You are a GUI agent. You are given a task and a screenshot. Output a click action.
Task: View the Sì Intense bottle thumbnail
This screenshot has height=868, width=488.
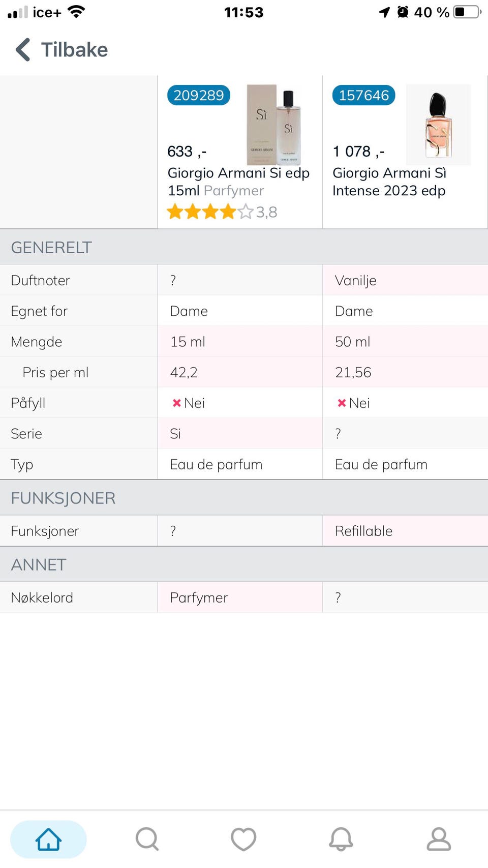coord(438,125)
